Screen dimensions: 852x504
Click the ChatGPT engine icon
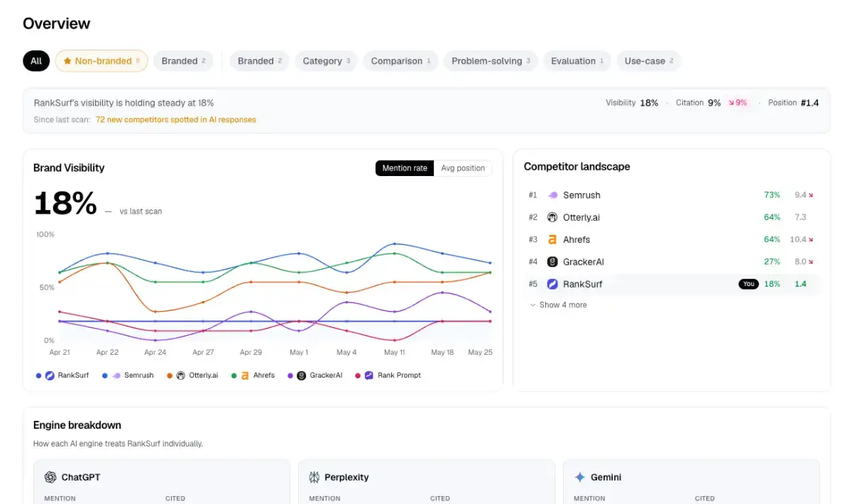coord(50,478)
